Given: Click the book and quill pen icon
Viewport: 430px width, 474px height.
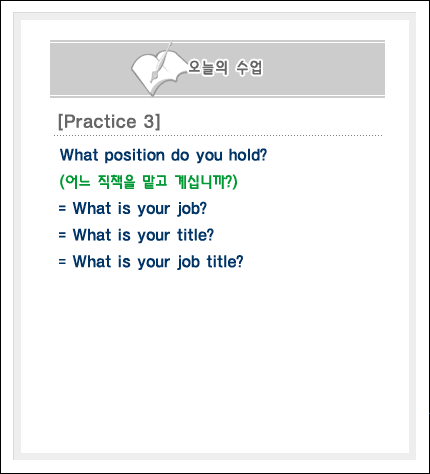Looking at the screenshot, I should (x=159, y=69).
